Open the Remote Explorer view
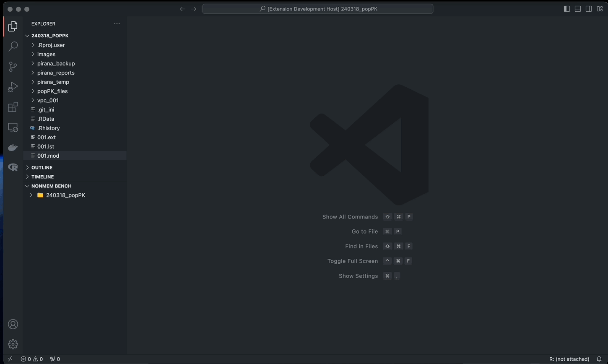The height and width of the screenshot is (364, 608). pos(13,127)
